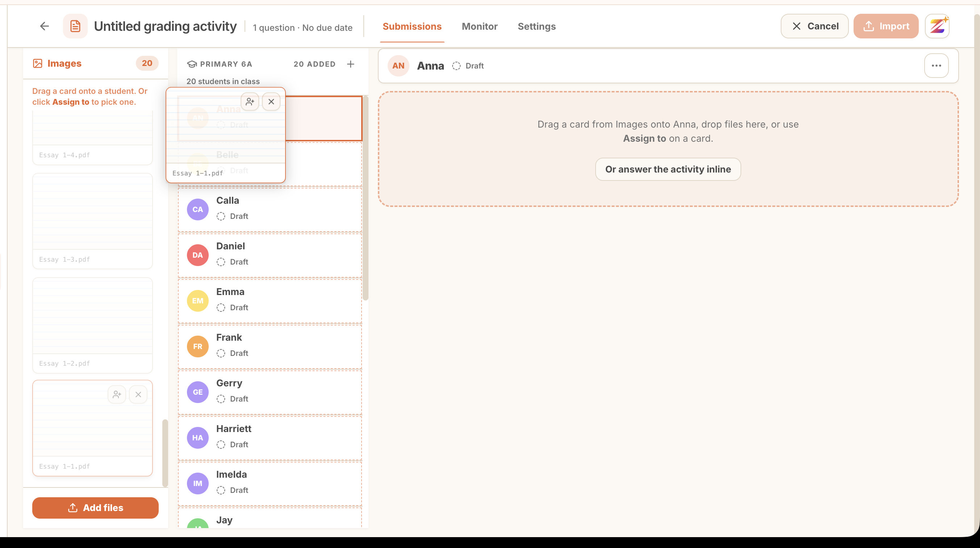Screen dimensions: 980x548
Task: Click Calla's CA avatar
Action: (x=198, y=209)
